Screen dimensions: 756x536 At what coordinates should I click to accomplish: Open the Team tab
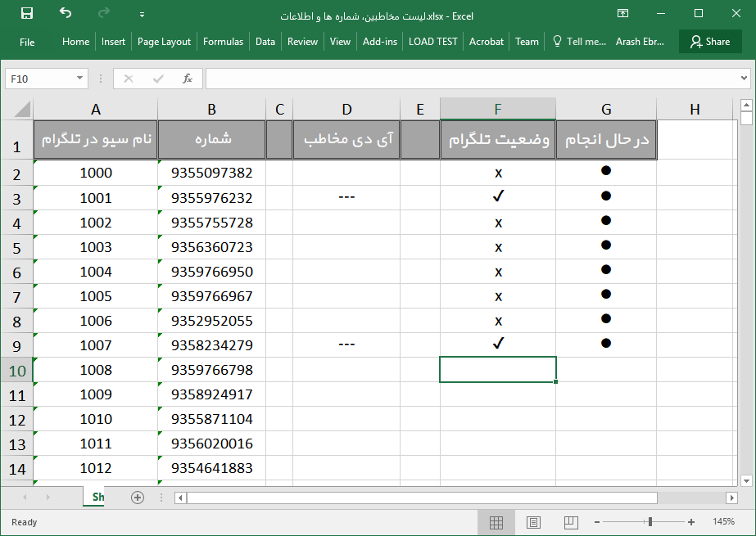[x=527, y=42]
